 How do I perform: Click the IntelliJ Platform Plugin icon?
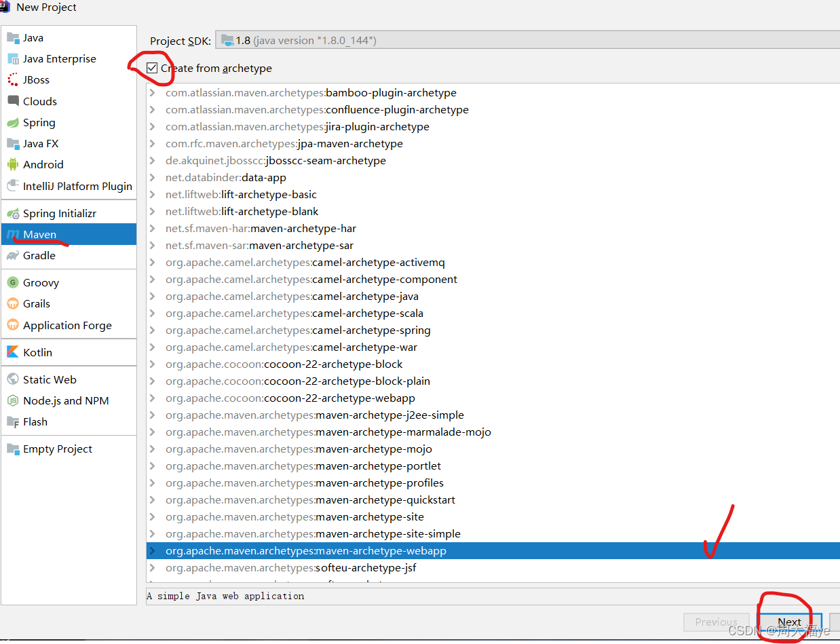(x=13, y=186)
